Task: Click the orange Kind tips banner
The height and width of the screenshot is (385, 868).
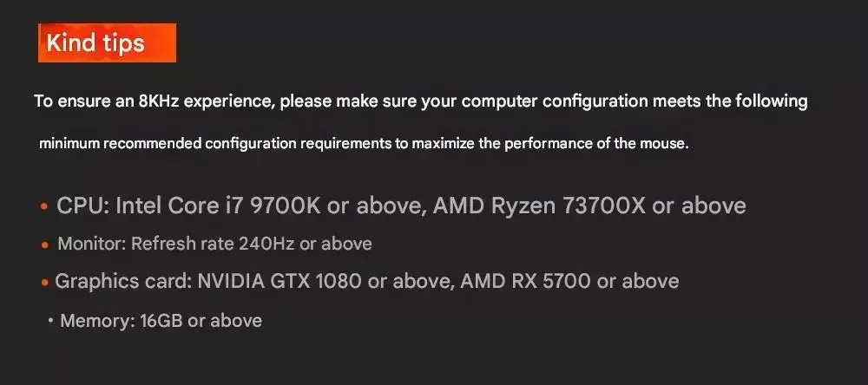Action: [x=107, y=42]
